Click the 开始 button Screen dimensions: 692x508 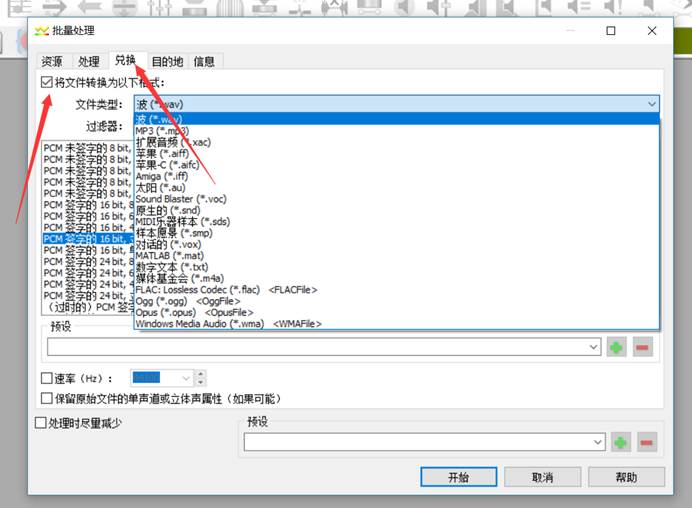point(459,477)
